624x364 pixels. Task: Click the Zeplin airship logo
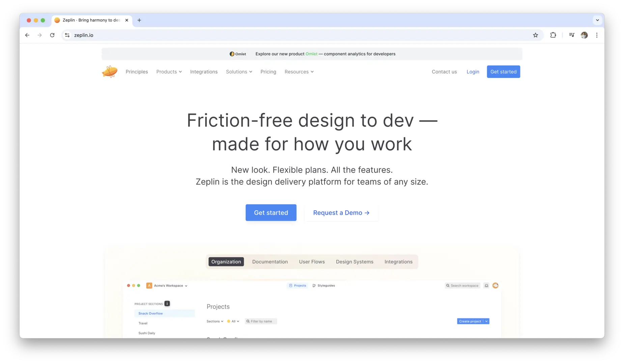[110, 72]
